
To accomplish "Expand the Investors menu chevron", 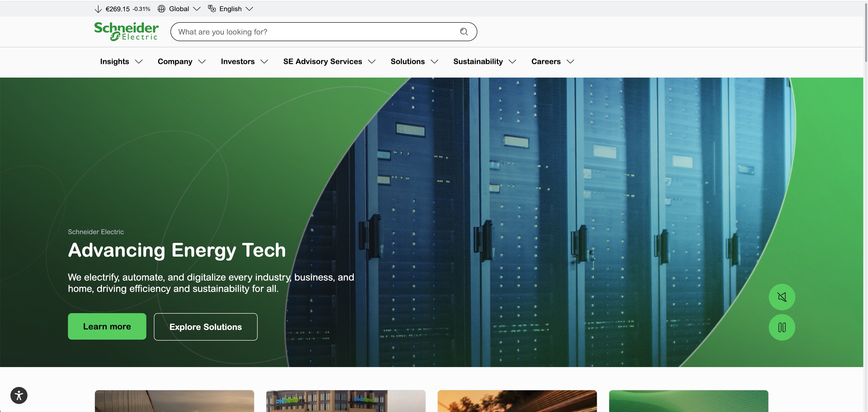I will click(264, 61).
